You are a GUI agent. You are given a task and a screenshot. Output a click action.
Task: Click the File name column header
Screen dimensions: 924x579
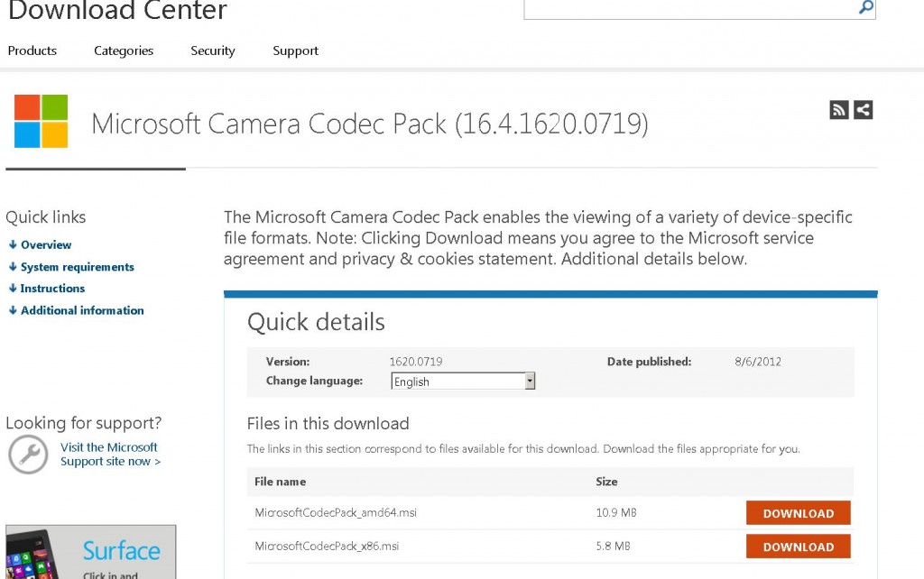(281, 482)
